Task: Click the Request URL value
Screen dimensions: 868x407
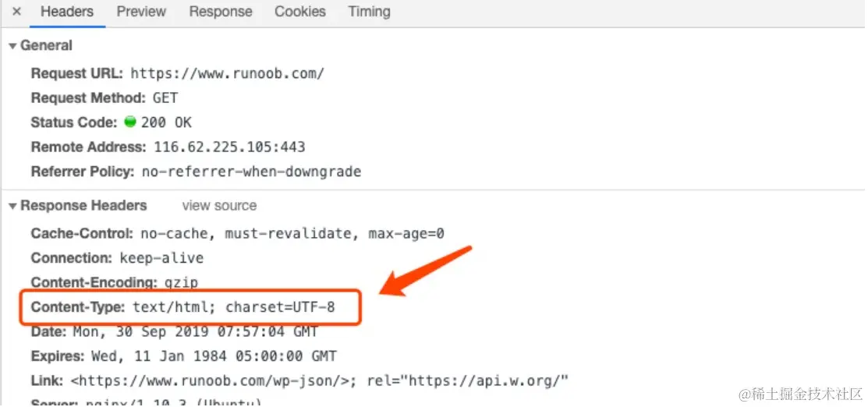Action: pyautogui.click(x=227, y=74)
